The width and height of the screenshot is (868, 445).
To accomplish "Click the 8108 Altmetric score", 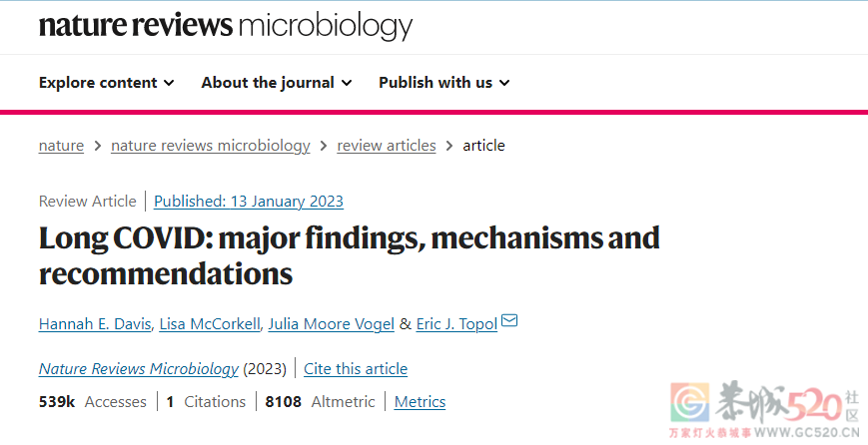I will (x=320, y=402).
